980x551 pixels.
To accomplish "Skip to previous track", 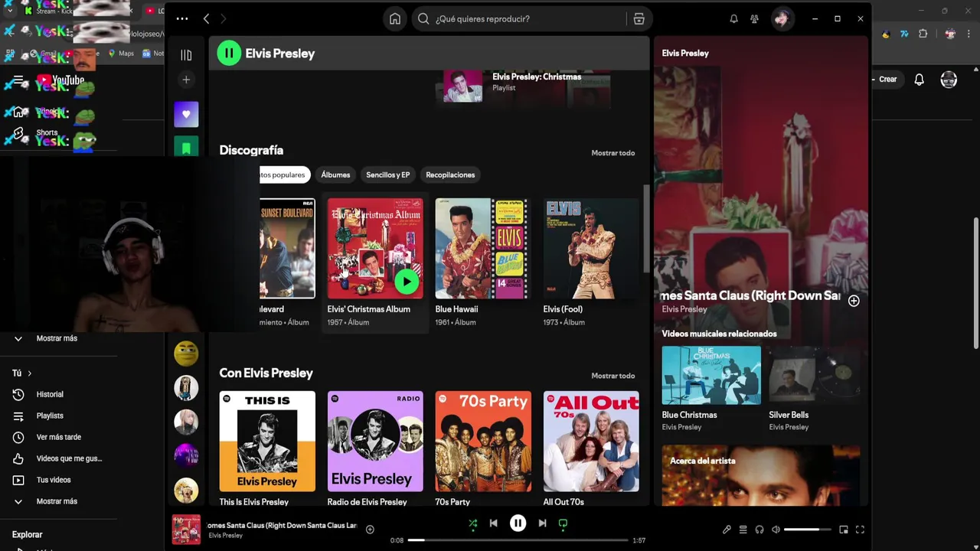I will [494, 523].
